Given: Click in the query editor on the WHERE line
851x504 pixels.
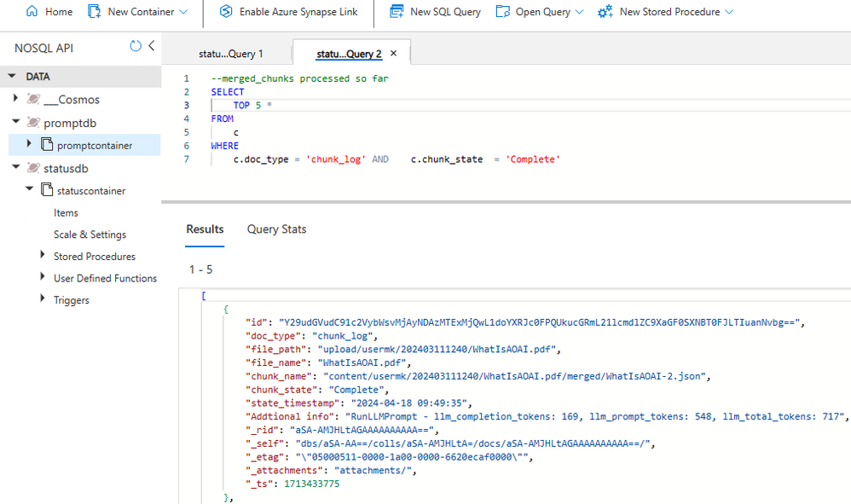Looking at the screenshot, I should coord(225,146).
